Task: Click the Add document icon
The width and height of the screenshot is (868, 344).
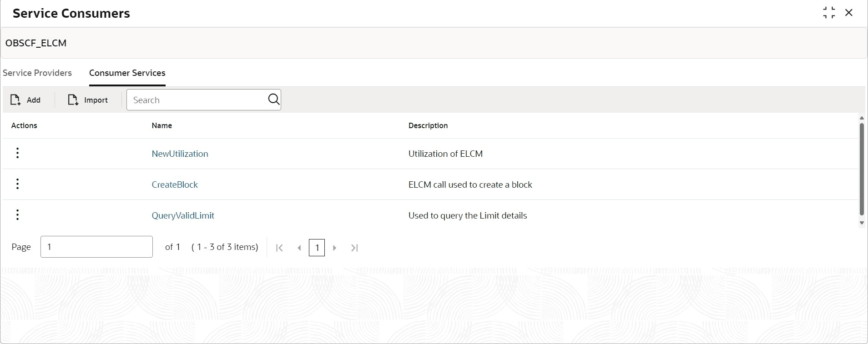Action: (x=15, y=100)
